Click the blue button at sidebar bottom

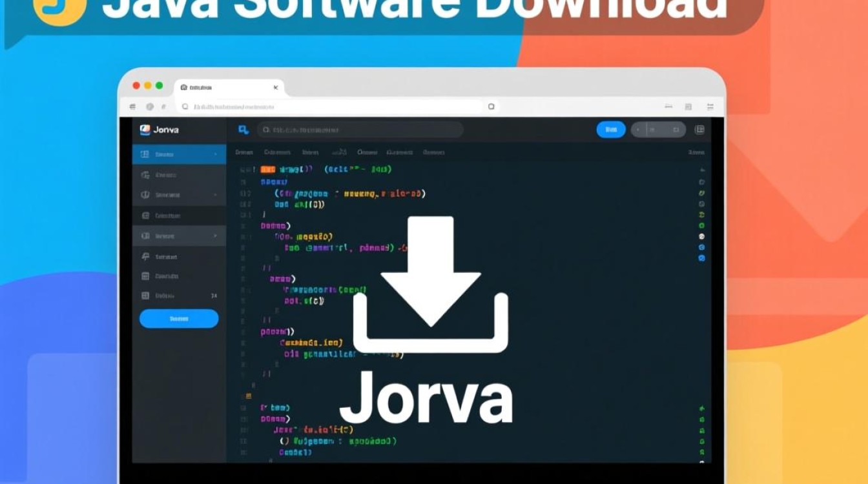point(179,318)
